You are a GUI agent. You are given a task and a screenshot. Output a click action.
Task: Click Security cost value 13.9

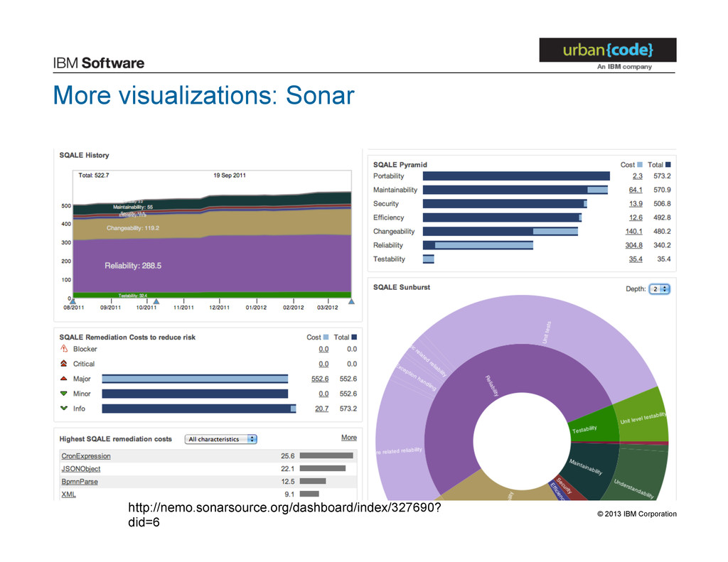[x=636, y=204]
